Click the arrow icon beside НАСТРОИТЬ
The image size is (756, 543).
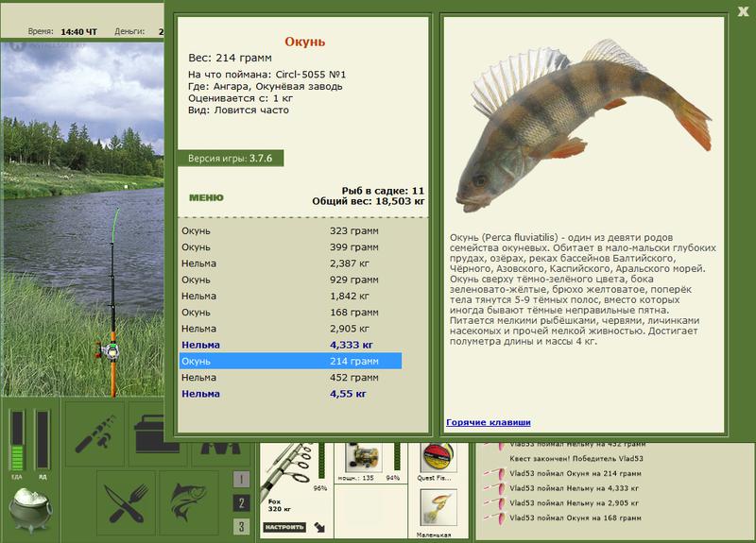[x=319, y=527]
